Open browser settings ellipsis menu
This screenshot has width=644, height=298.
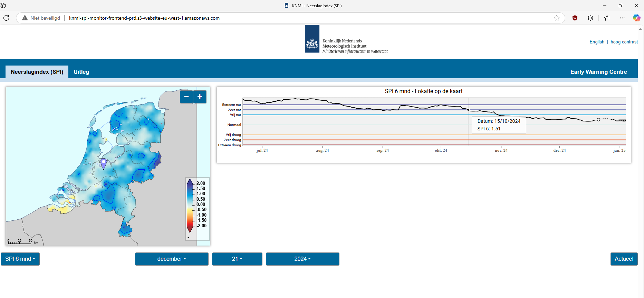622,18
